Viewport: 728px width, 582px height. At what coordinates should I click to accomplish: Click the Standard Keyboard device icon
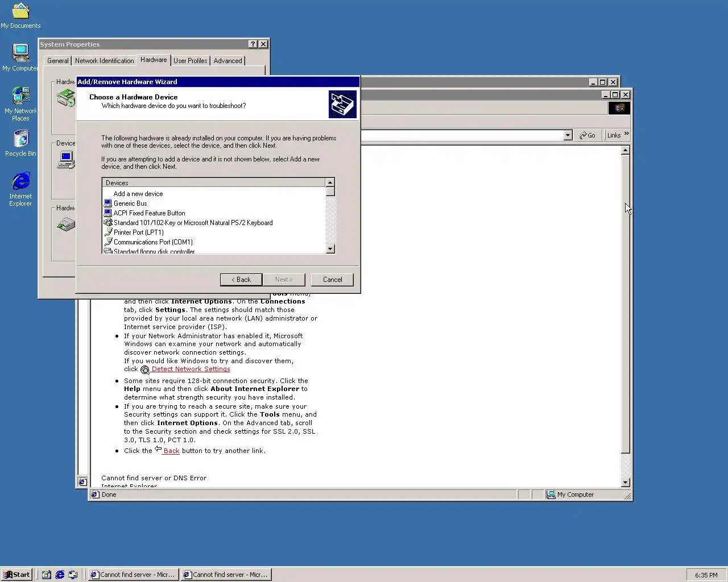pos(108,222)
